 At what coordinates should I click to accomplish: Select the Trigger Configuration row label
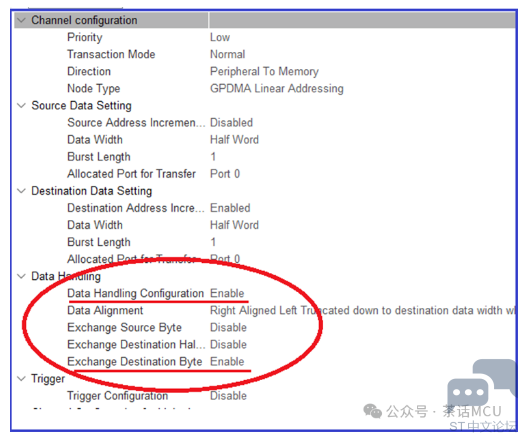click(117, 396)
